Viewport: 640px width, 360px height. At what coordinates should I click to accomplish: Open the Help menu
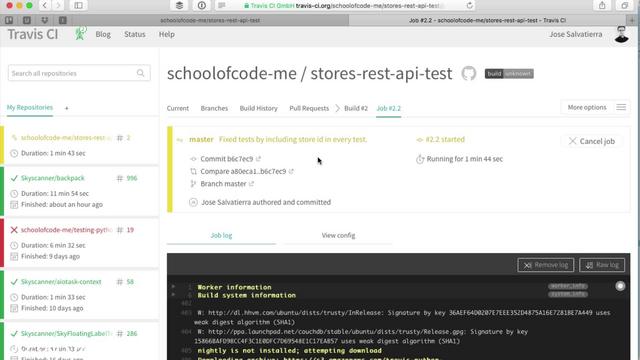tap(167, 34)
